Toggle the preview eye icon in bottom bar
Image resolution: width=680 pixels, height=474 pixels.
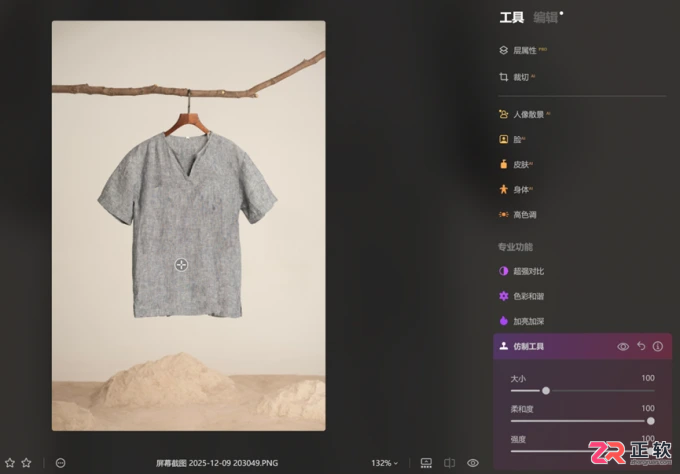(x=473, y=463)
